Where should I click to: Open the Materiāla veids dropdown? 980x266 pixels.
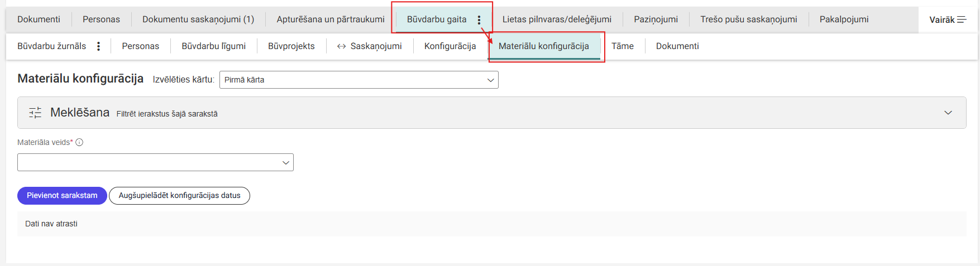pyautogui.click(x=155, y=162)
